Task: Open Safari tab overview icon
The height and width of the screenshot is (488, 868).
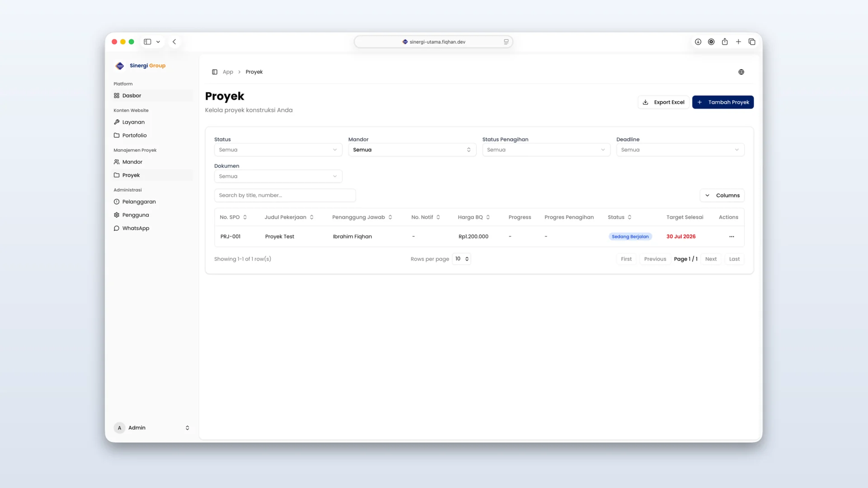Action: click(x=752, y=42)
